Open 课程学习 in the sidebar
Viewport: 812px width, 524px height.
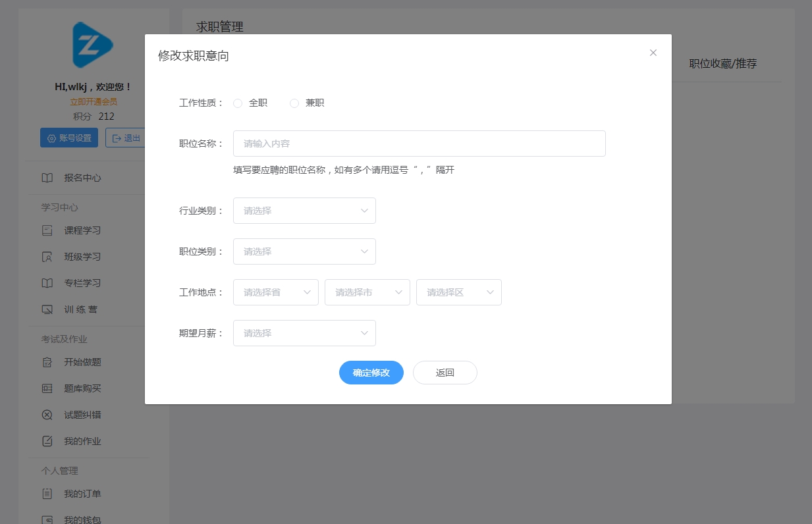82,230
